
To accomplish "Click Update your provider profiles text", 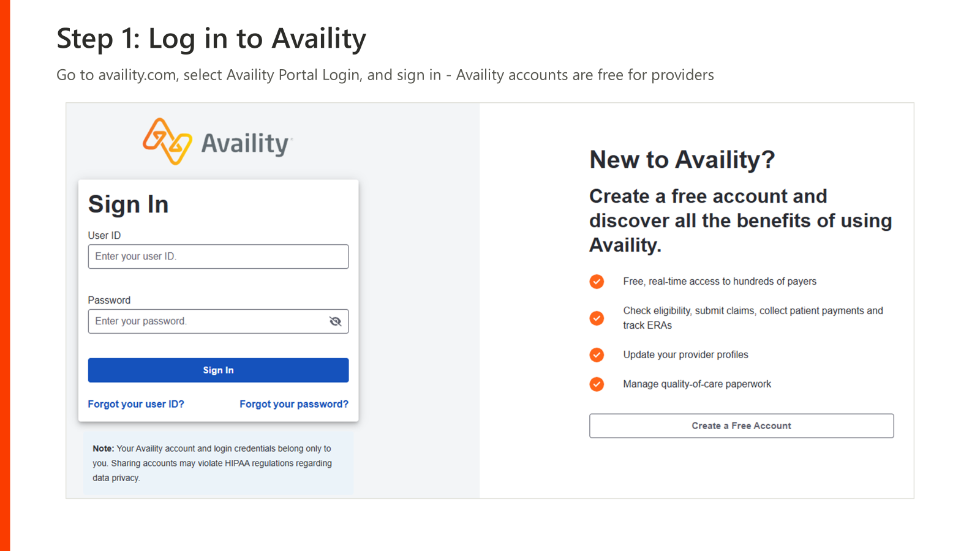I will pos(685,355).
